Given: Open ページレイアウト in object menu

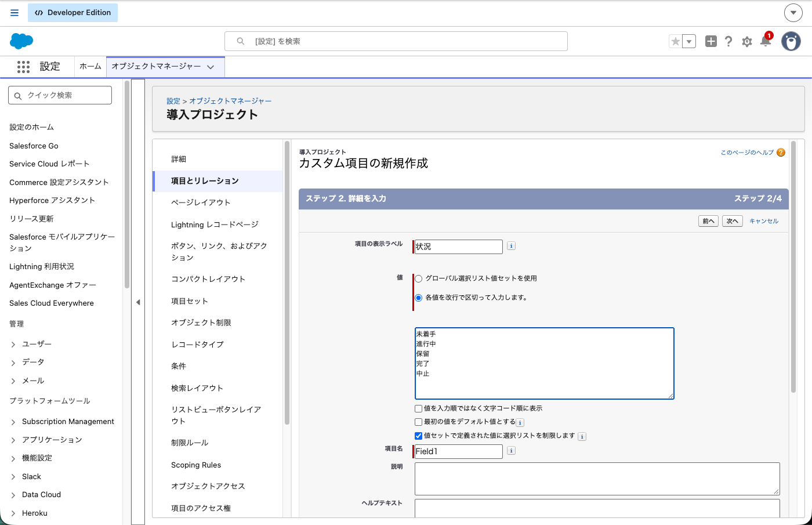Looking at the screenshot, I should (x=201, y=202).
